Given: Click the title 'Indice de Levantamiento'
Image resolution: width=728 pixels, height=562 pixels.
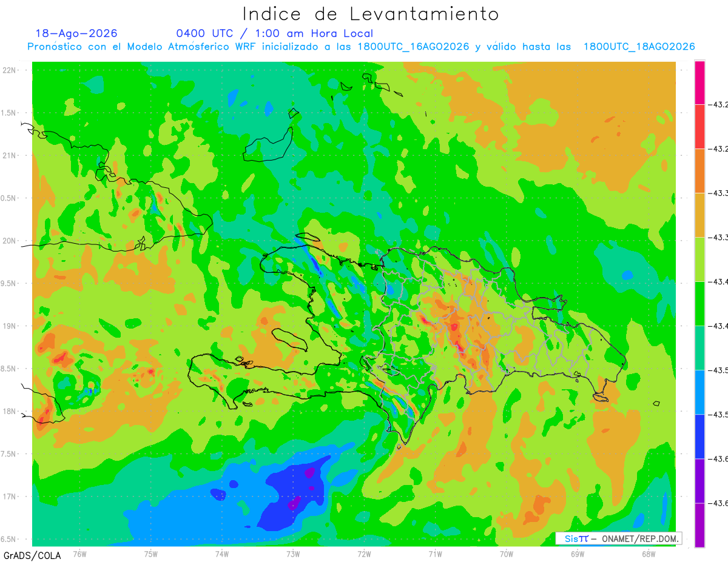Looking at the screenshot, I should [371, 13].
